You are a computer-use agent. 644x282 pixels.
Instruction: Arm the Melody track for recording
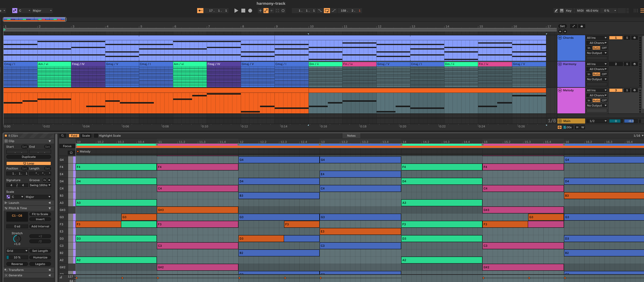(x=634, y=90)
